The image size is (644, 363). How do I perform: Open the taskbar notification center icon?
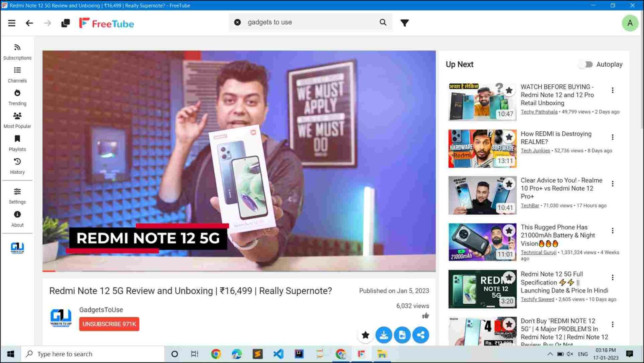[x=629, y=354]
